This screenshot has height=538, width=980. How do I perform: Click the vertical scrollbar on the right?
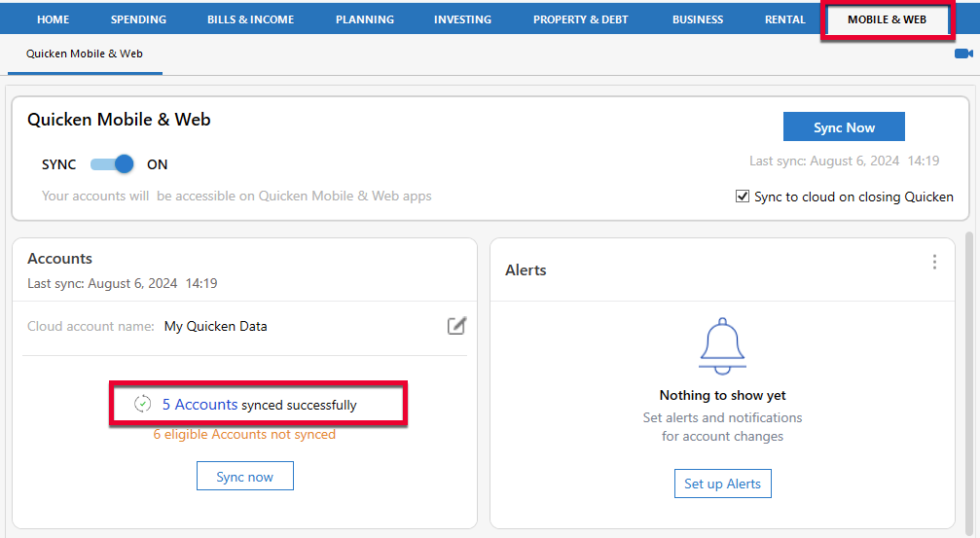coord(969,381)
